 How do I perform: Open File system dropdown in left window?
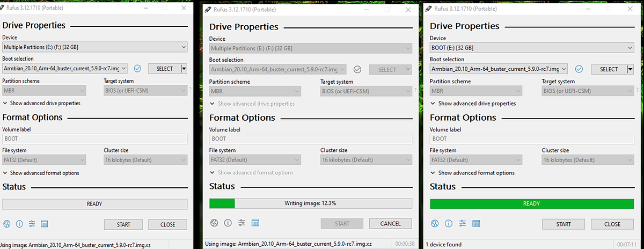tap(44, 160)
